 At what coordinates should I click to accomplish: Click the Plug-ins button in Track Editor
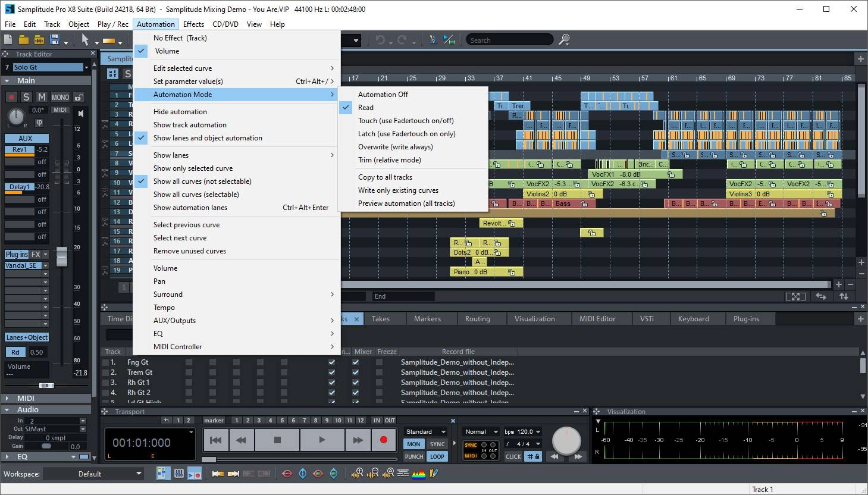click(x=17, y=254)
